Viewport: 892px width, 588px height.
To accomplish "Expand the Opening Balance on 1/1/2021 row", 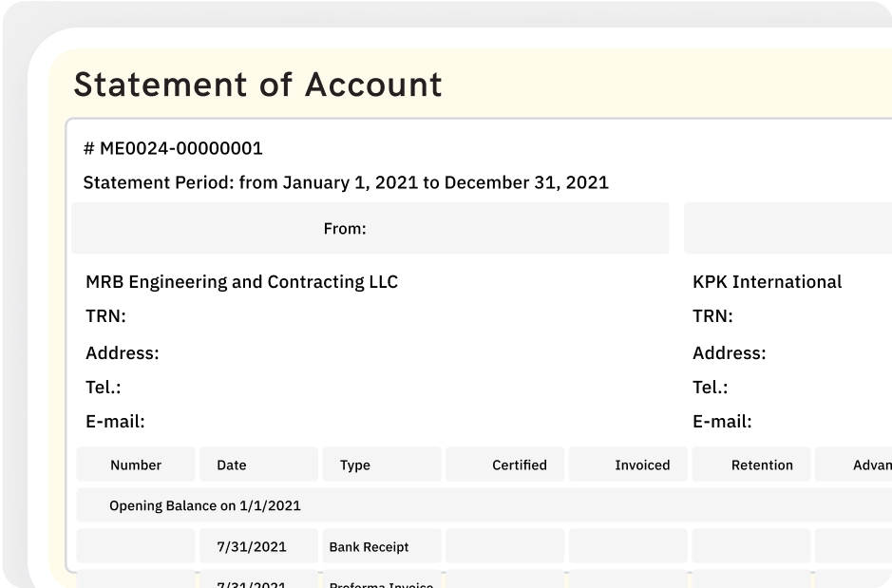I will pos(205,505).
